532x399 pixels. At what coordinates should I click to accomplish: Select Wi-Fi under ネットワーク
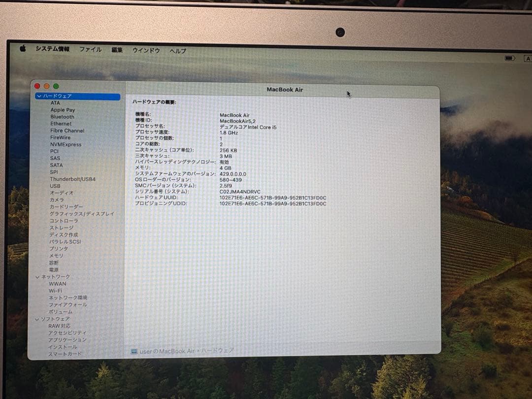[56, 291]
